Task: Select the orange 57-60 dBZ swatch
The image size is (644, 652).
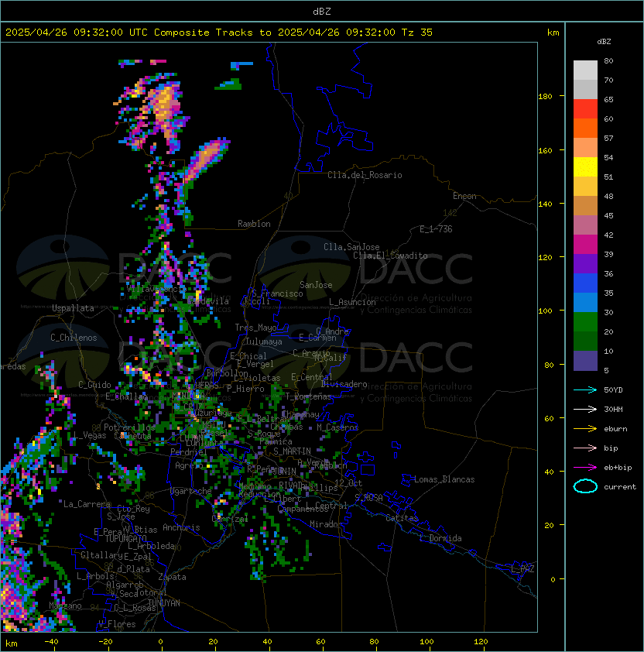Action: pos(585,128)
